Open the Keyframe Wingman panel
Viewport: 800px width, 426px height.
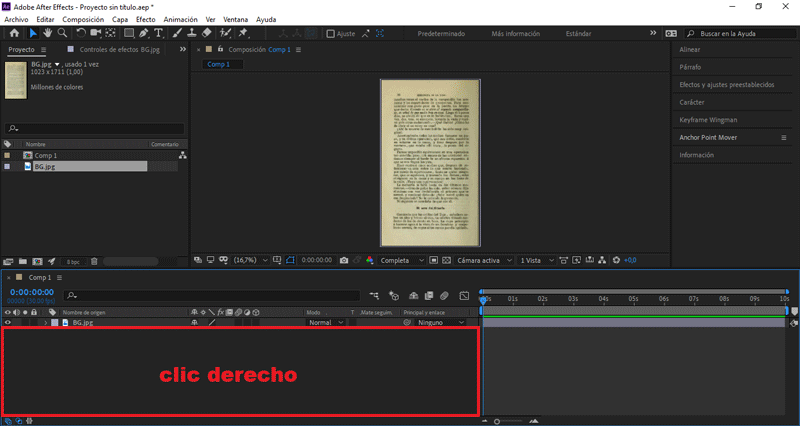click(x=707, y=120)
